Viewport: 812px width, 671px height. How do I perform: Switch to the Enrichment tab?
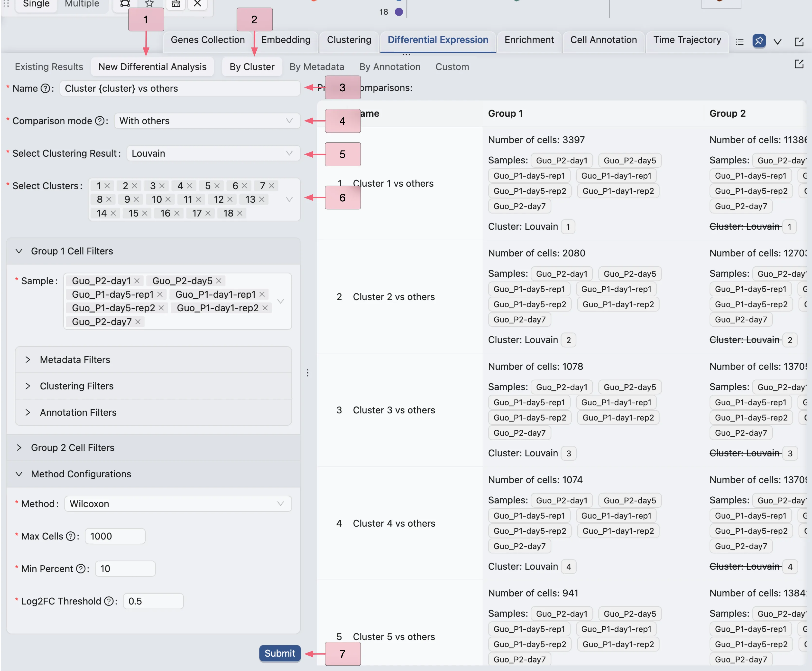(x=529, y=40)
